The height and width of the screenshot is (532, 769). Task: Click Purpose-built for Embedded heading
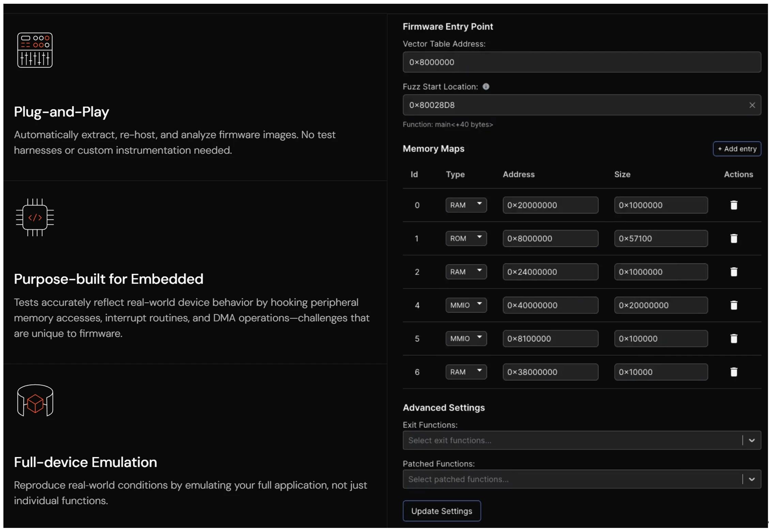pyautogui.click(x=108, y=279)
